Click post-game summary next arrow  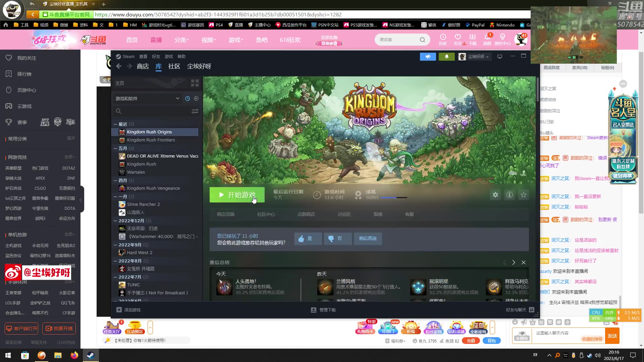(x=514, y=262)
